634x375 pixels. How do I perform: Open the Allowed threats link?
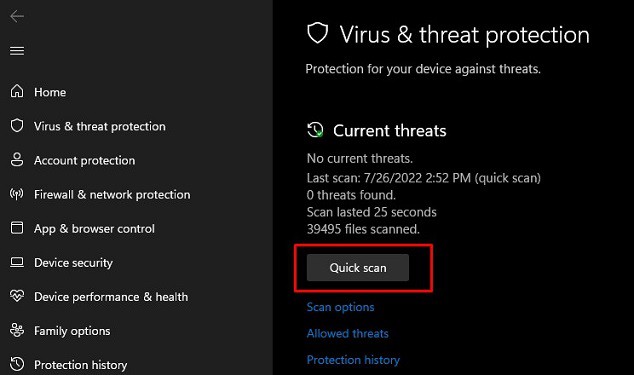click(348, 333)
